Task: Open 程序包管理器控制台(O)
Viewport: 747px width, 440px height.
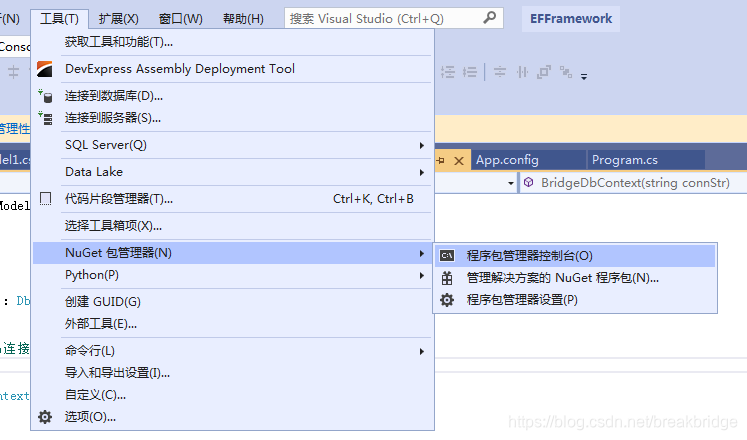Action: pyautogui.click(x=575, y=256)
